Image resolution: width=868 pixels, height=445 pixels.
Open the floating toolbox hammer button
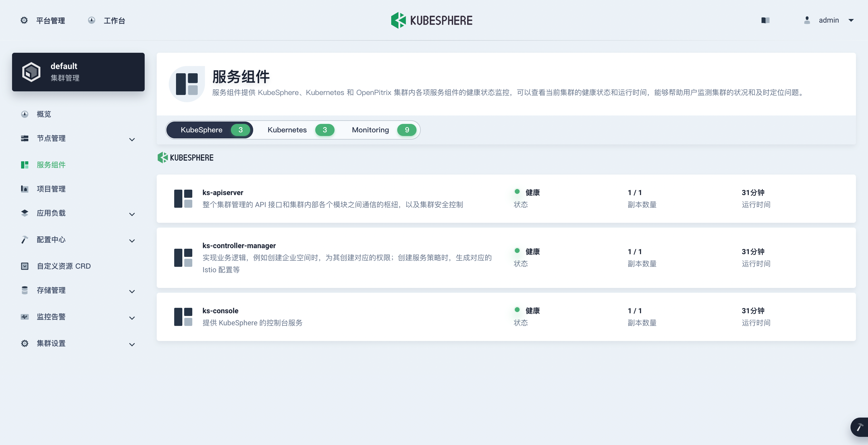tap(859, 427)
